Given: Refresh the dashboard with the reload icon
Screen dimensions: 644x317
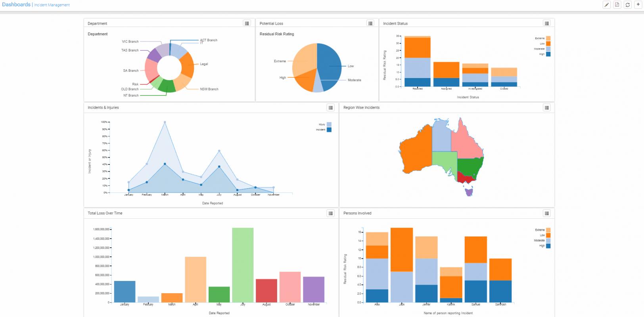Looking at the screenshot, I should pyautogui.click(x=628, y=5).
